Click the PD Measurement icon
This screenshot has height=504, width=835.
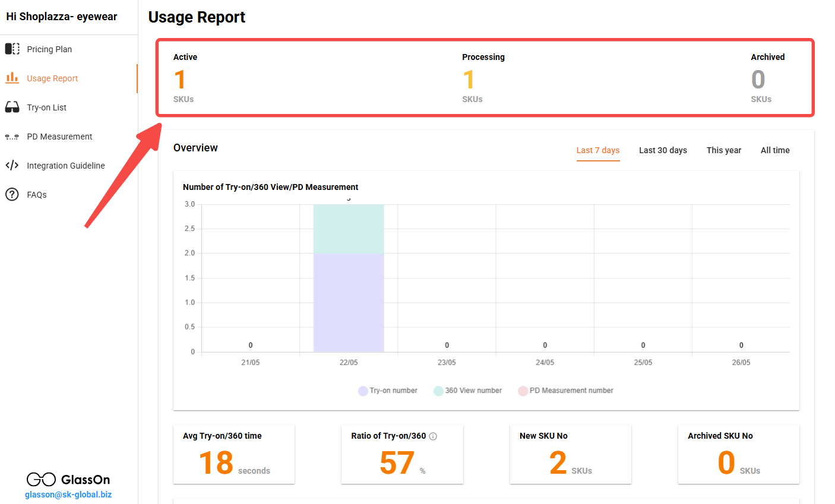click(12, 137)
